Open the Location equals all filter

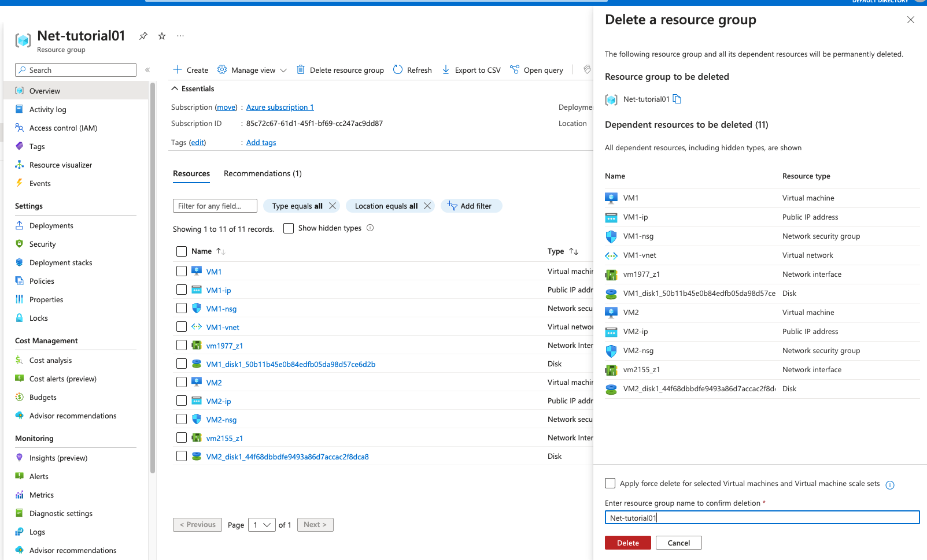click(386, 206)
